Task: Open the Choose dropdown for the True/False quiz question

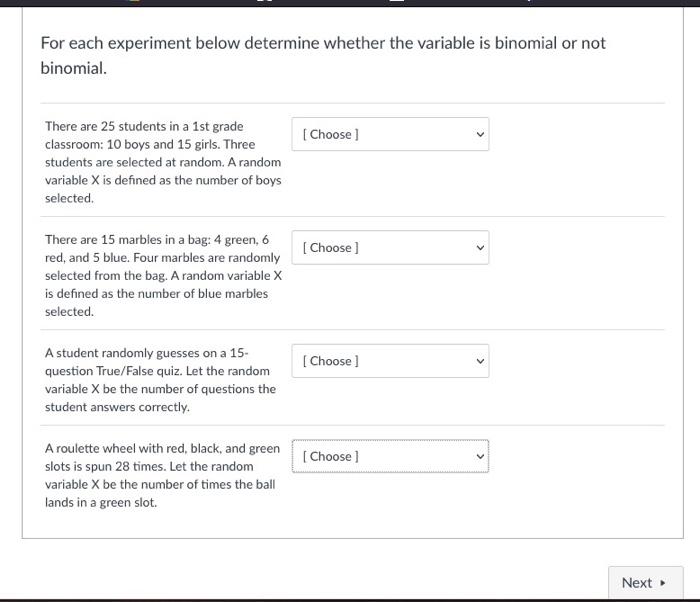Action: [x=390, y=361]
